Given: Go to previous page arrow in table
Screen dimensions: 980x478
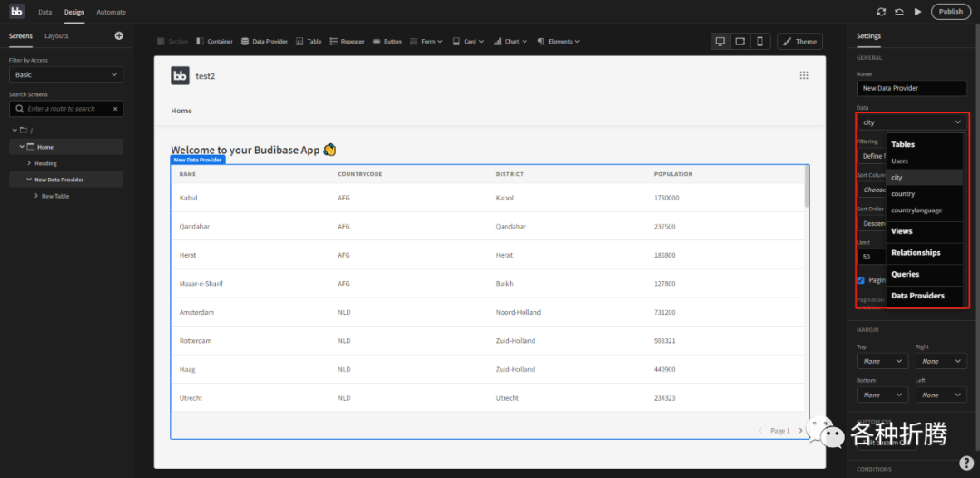Looking at the screenshot, I should point(760,431).
